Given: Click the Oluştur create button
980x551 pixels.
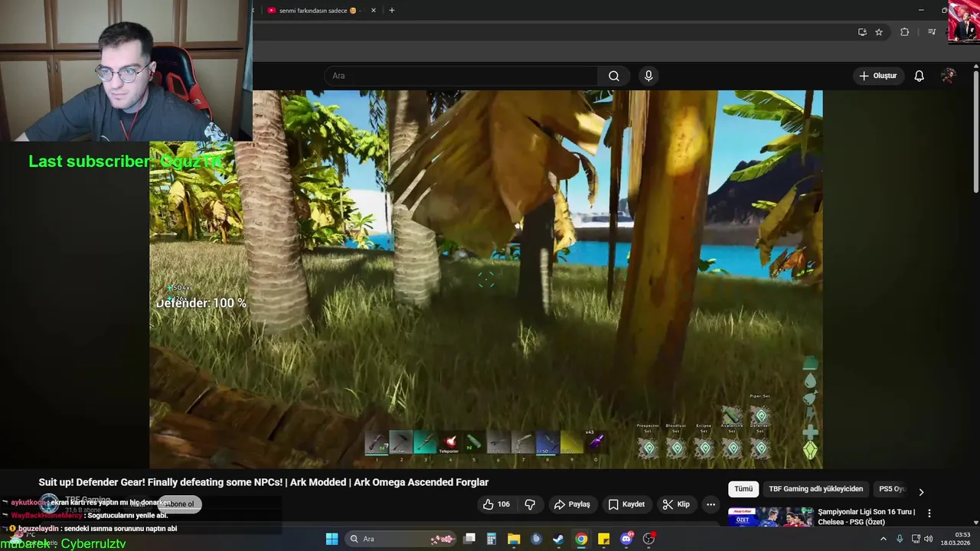Looking at the screenshot, I should (x=878, y=76).
